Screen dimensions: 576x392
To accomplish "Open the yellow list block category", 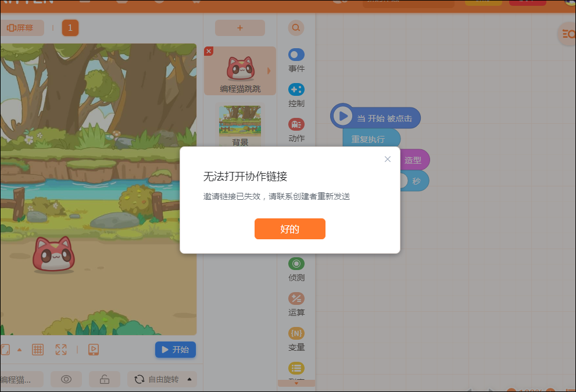I will tap(296, 368).
